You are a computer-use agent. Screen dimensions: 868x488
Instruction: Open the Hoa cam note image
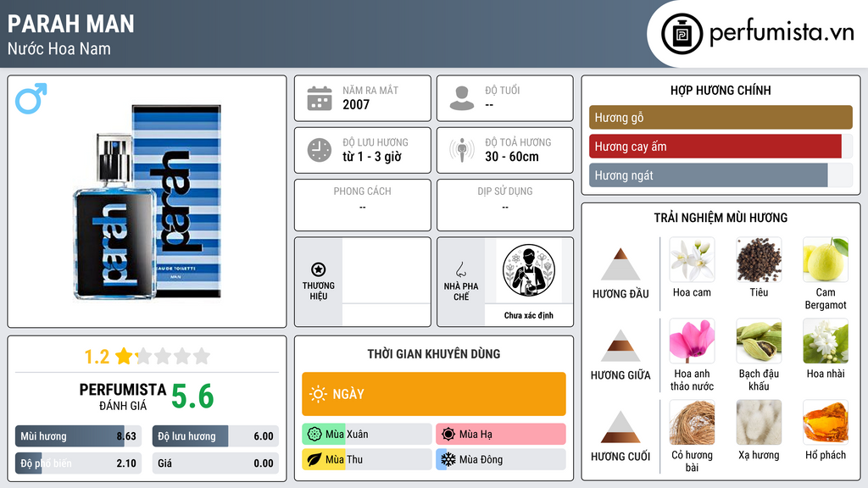692,260
